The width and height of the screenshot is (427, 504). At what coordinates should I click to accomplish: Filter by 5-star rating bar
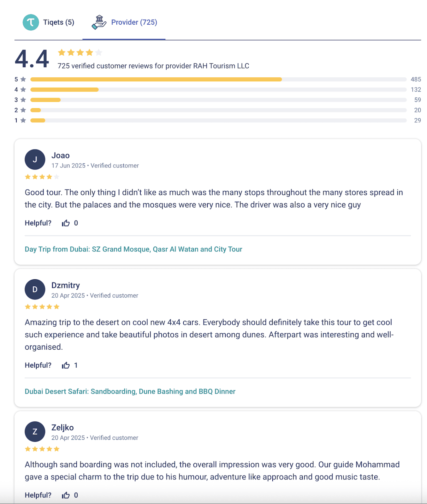pyautogui.click(x=218, y=79)
